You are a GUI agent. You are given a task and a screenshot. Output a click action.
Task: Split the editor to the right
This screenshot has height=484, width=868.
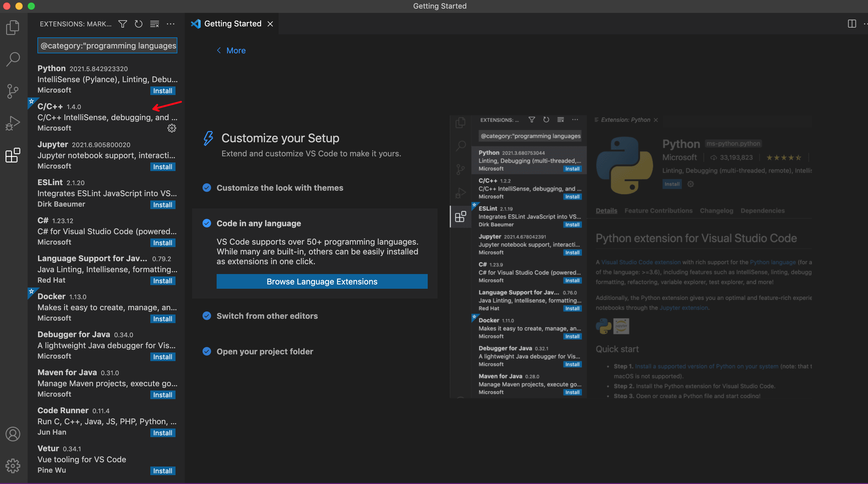pos(852,24)
